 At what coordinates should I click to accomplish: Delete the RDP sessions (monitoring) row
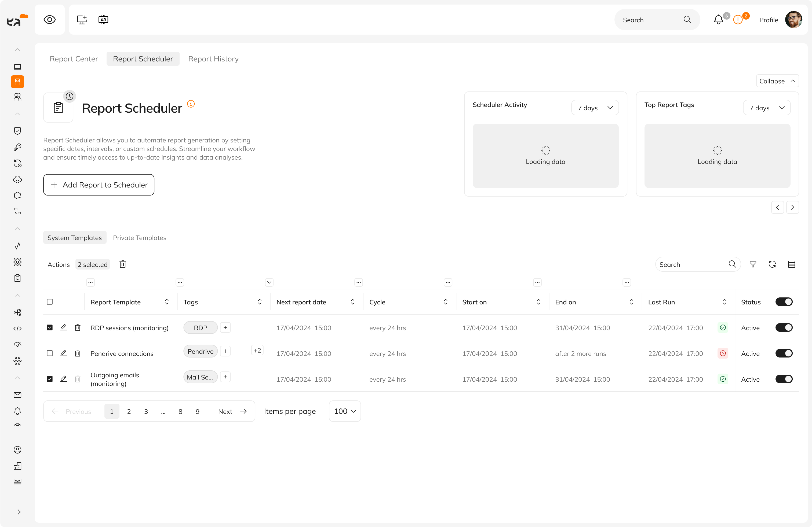tap(78, 327)
